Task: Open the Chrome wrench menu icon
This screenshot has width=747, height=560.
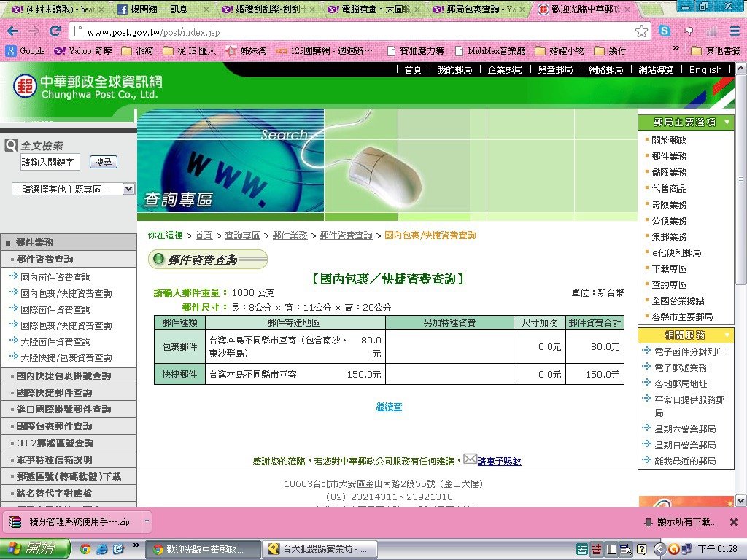Action: (735, 31)
